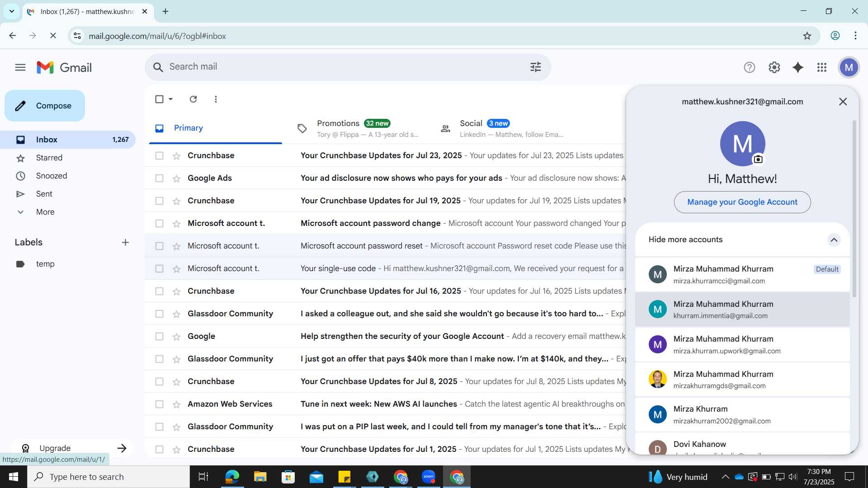Open the Sent folder
Image resolution: width=868 pixels, height=488 pixels.
click(x=44, y=194)
